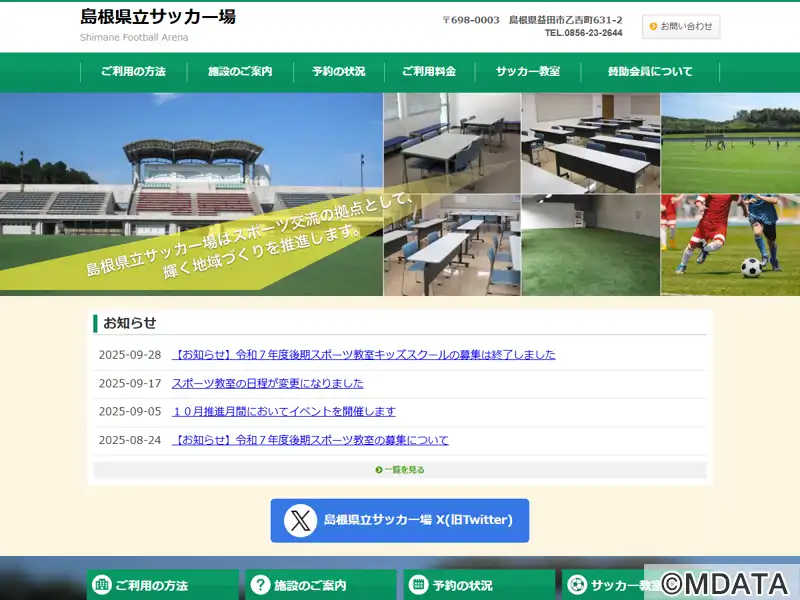Click the calendar icon beside 予約の状況
The height and width of the screenshot is (600, 800).
click(x=418, y=585)
